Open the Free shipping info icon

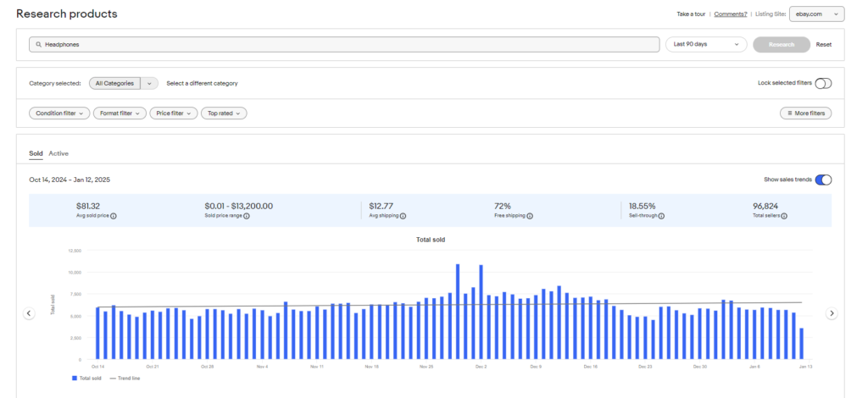click(530, 216)
